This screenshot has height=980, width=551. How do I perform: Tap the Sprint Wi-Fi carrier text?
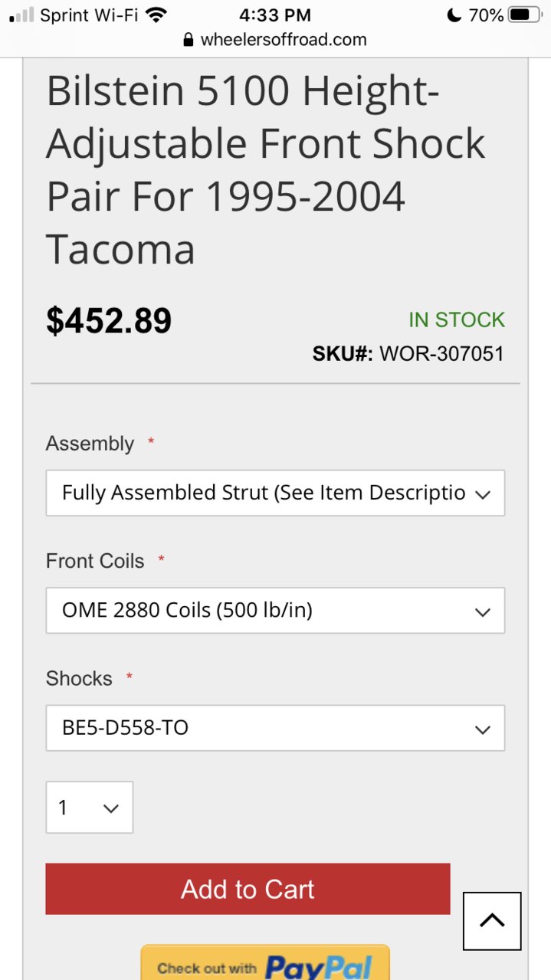point(89,15)
